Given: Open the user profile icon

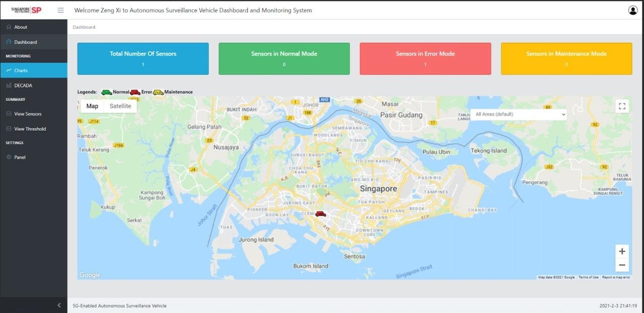Looking at the screenshot, I should click(x=633, y=10).
